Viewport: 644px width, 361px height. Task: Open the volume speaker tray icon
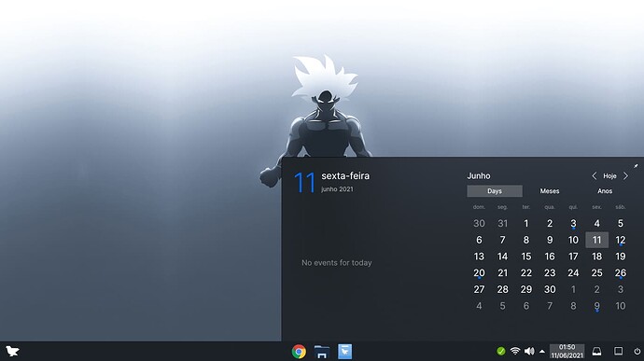(x=529, y=351)
